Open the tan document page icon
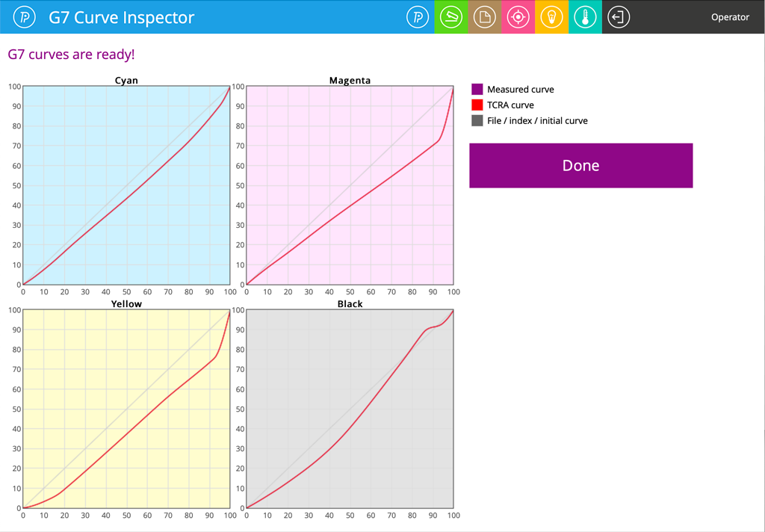The height and width of the screenshot is (532, 765). click(x=484, y=17)
